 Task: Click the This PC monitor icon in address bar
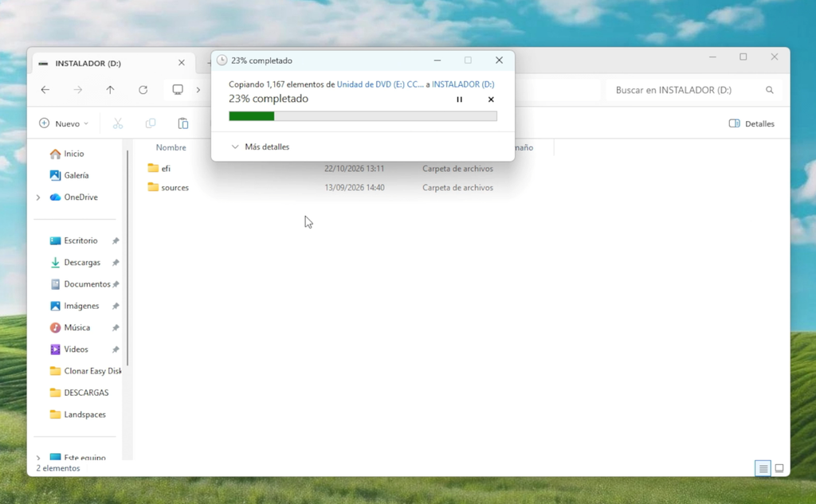tap(178, 89)
